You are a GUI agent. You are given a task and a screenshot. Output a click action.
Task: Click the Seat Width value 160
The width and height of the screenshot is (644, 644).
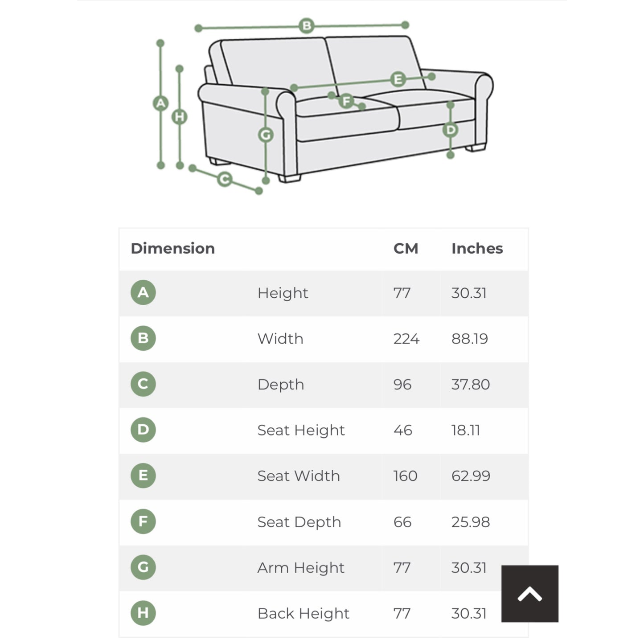click(405, 476)
